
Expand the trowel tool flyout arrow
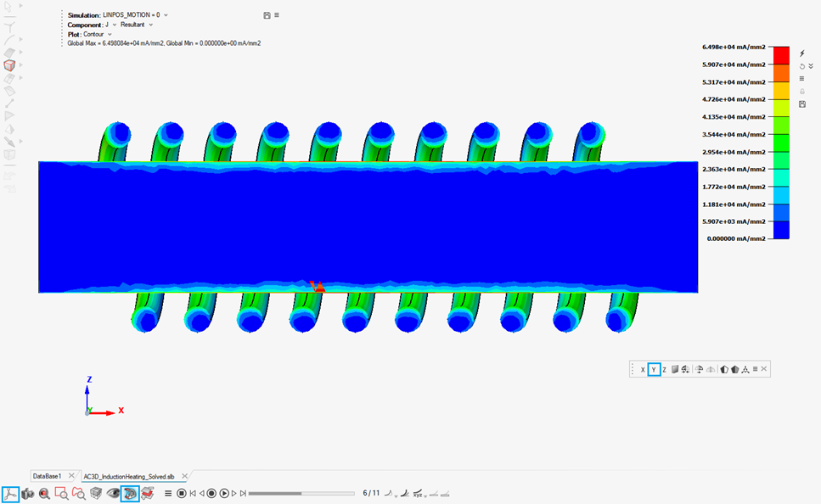pyautogui.click(x=21, y=142)
